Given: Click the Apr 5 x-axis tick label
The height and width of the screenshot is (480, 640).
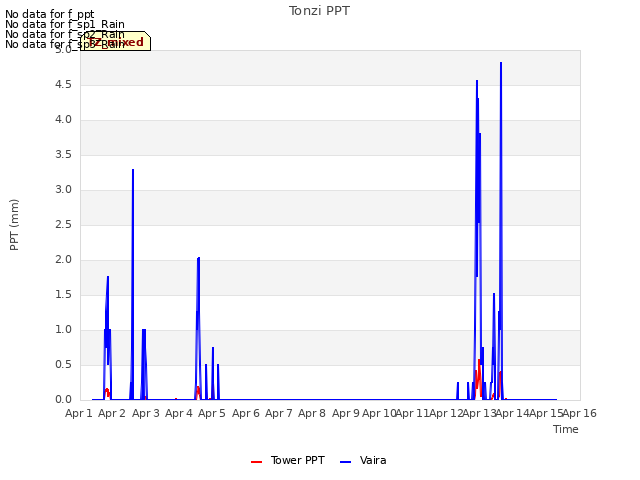Looking at the screenshot, I should (x=212, y=413).
